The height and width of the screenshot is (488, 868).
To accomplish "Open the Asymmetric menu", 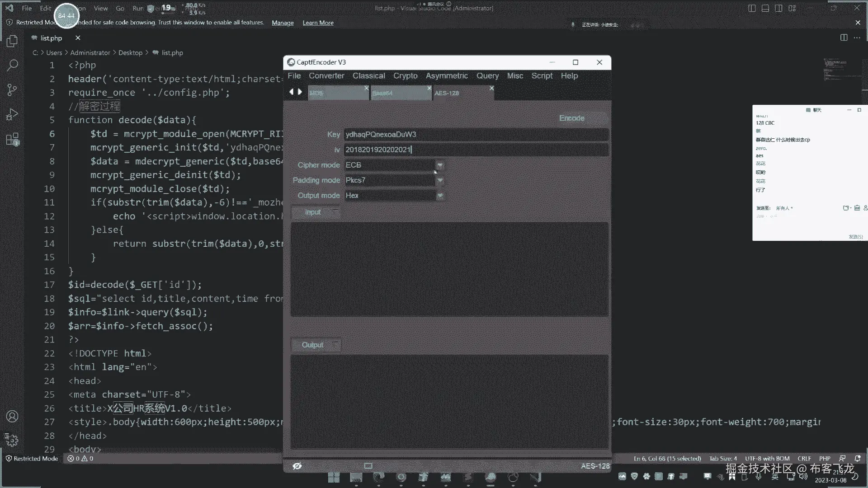I will click(x=446, y=76).
